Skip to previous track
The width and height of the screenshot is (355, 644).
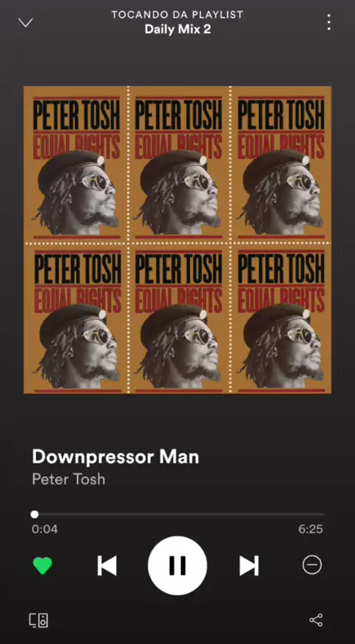tap(107, 566)
